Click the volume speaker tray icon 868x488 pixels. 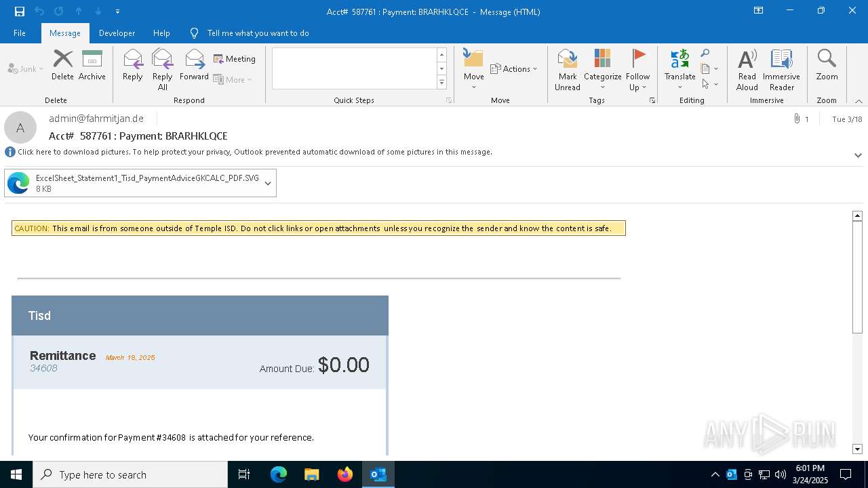click(x=780, y=474)
